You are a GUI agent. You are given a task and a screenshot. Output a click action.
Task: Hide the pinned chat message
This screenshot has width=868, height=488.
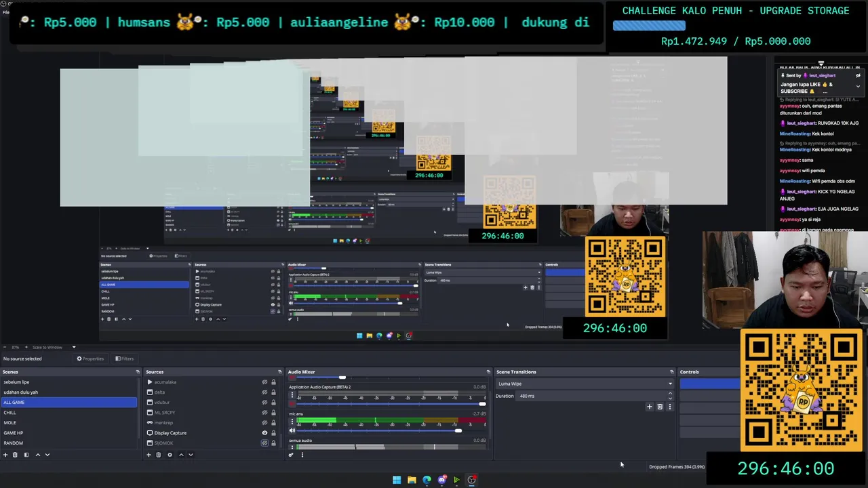[858, 75]
